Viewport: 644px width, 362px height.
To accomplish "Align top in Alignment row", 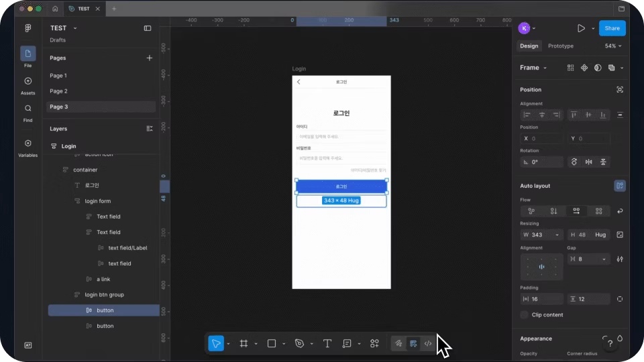I will [x=574, y=115].
